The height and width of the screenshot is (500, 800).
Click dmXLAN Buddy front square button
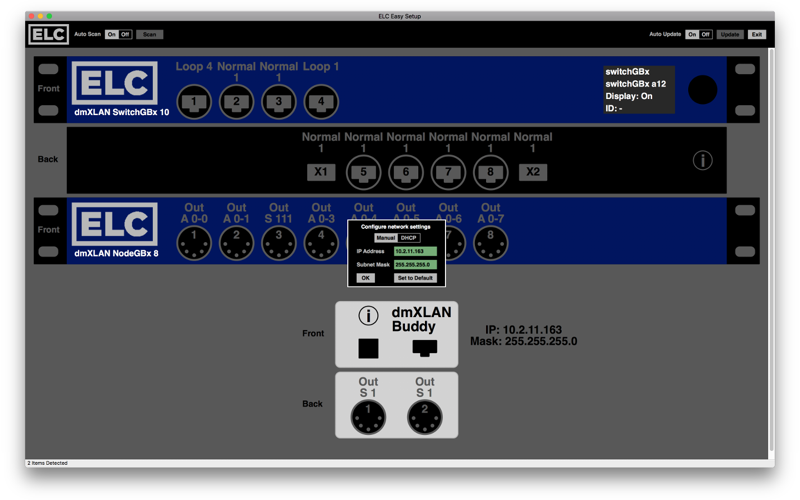[368, 348]
